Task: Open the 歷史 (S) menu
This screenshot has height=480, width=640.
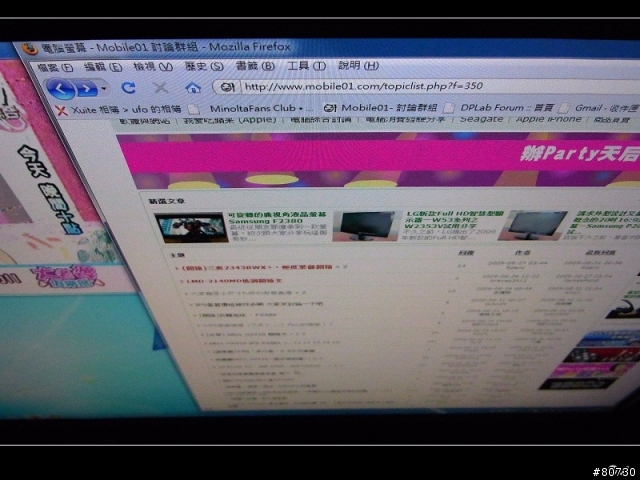Action: pos(204,66)
